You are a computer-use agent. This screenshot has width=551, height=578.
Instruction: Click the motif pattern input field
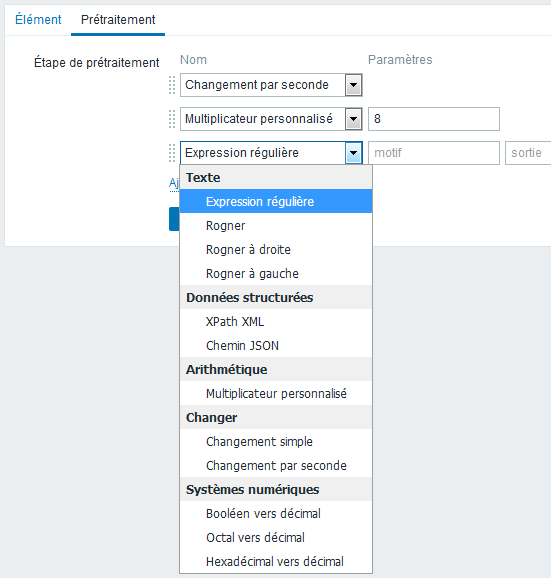(434, 153)
